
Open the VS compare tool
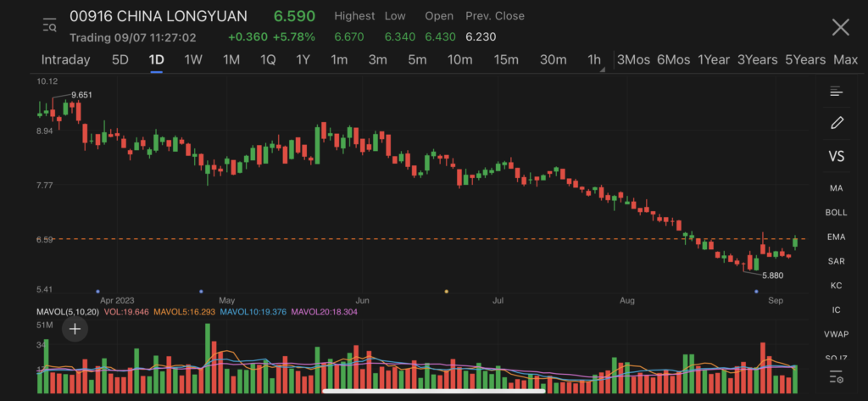tap(837, 156)
